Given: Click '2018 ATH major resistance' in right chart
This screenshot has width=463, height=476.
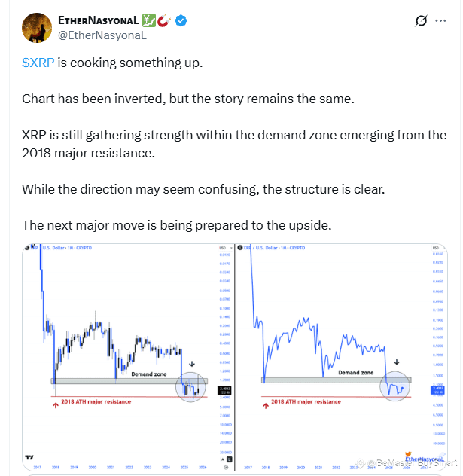Looking at the screenshot, I should [306, 402].
